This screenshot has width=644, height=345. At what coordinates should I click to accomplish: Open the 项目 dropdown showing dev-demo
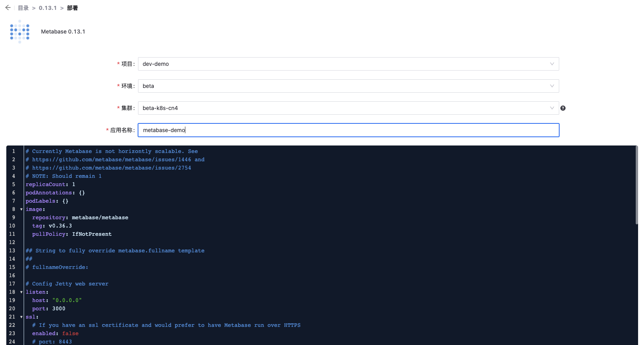(348, 64)
